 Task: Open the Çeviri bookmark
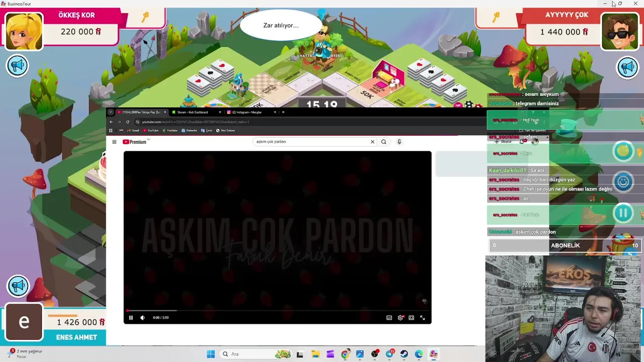[x=207, y=130]
